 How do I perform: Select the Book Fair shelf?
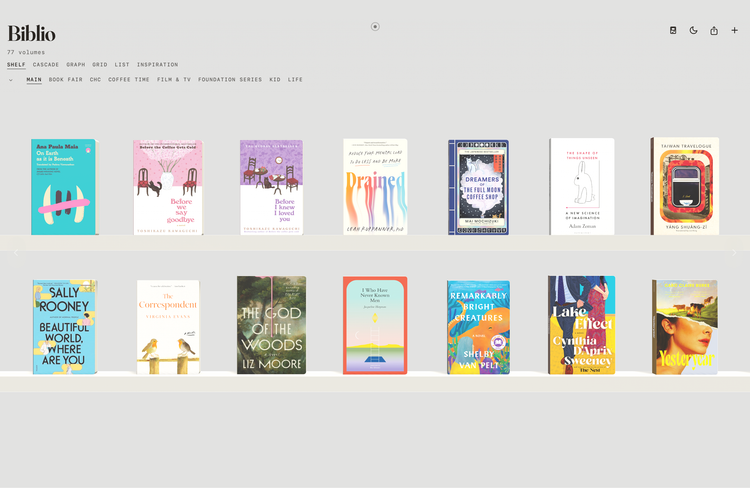click(x=66, y=80)
